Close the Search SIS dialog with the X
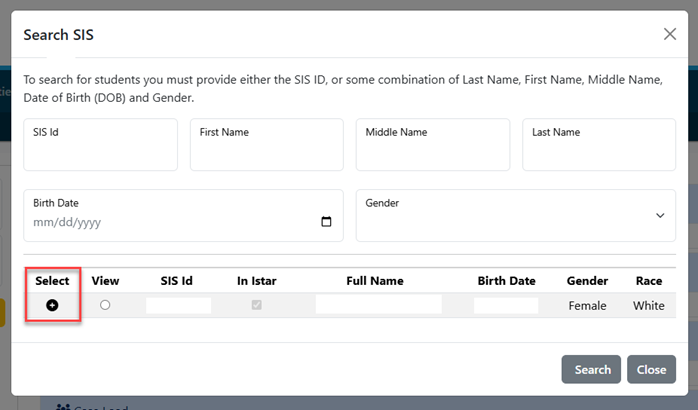Viewport: 698px width, 410px height. (670, 34)
